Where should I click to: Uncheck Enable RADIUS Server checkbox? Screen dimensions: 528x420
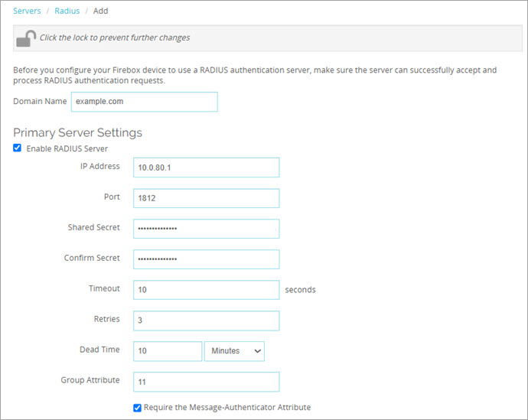click(x=18, y=148)
